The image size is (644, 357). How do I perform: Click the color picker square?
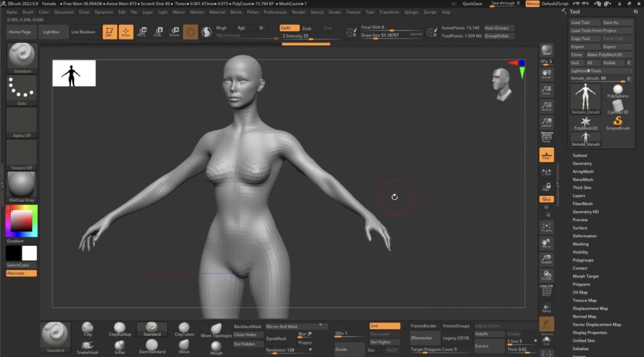(x=21, y=221)
